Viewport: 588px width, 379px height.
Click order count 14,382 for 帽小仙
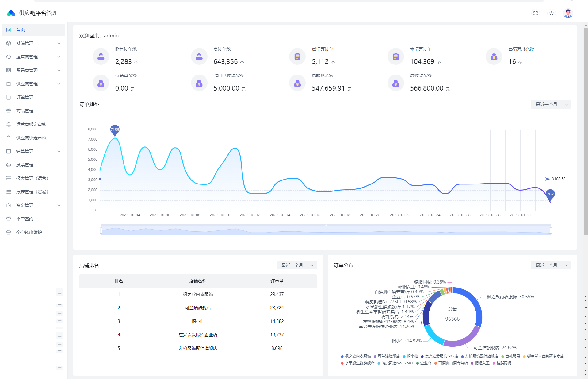pos(277,321)
